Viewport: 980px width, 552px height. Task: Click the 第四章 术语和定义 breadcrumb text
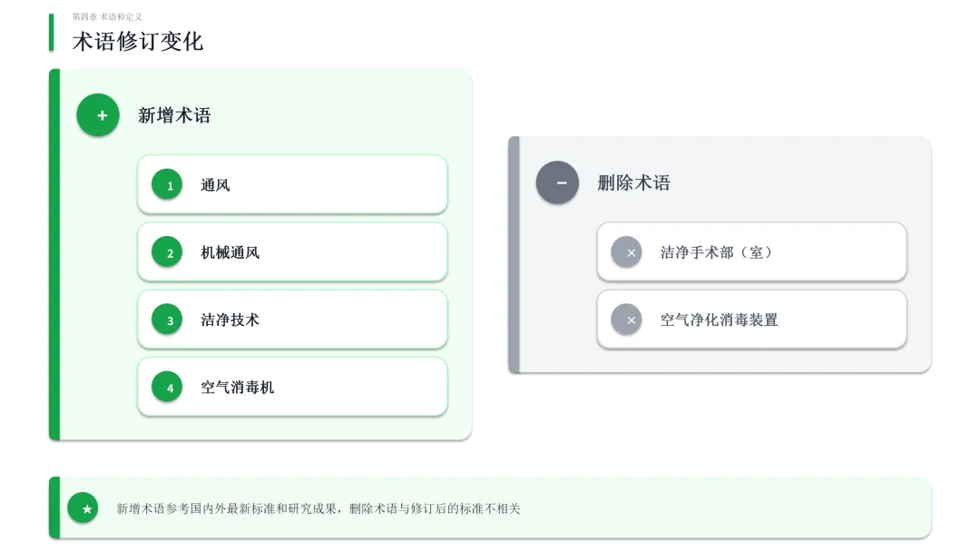[107, 16]
